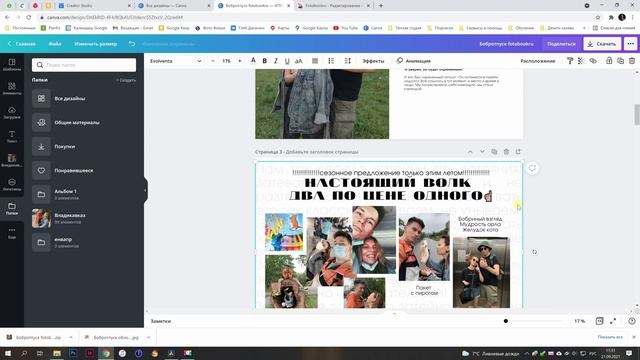The height and width of the screenshot is (360, 640).
Task: Toggle bold formatting
Action: pyautogui.click(x=264, y=61)
